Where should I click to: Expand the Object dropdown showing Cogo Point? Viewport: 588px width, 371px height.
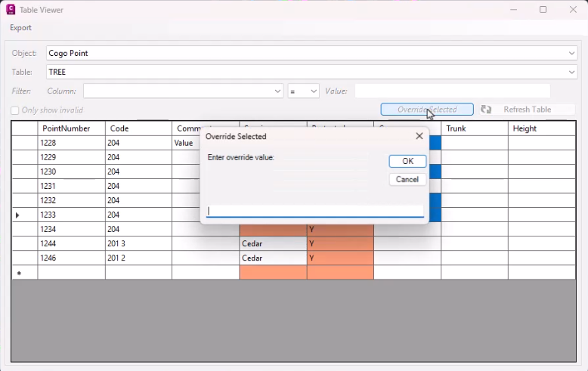click(571, 53)
